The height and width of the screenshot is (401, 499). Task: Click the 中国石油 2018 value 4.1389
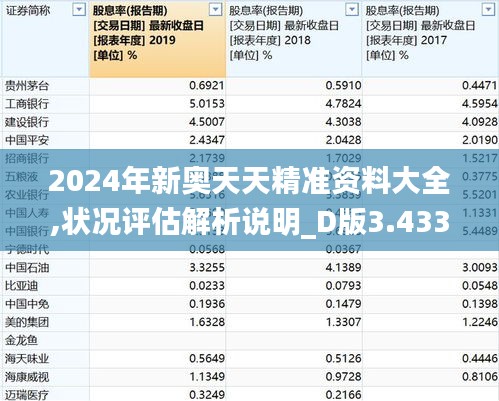pos(343,267)
